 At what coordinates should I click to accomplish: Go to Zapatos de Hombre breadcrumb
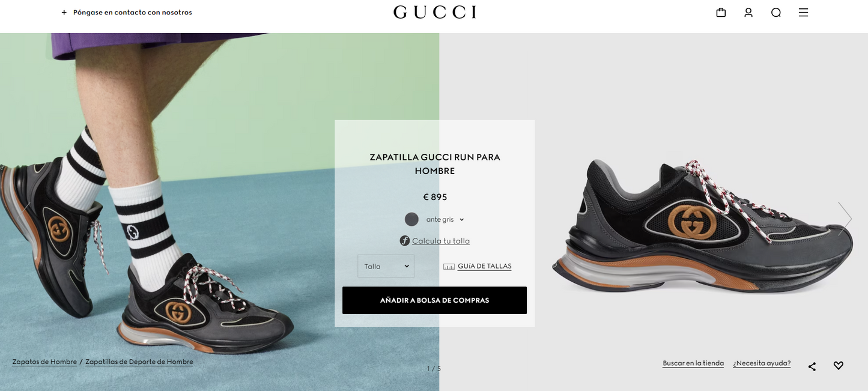pyautogui.click(x=44, y=362)
